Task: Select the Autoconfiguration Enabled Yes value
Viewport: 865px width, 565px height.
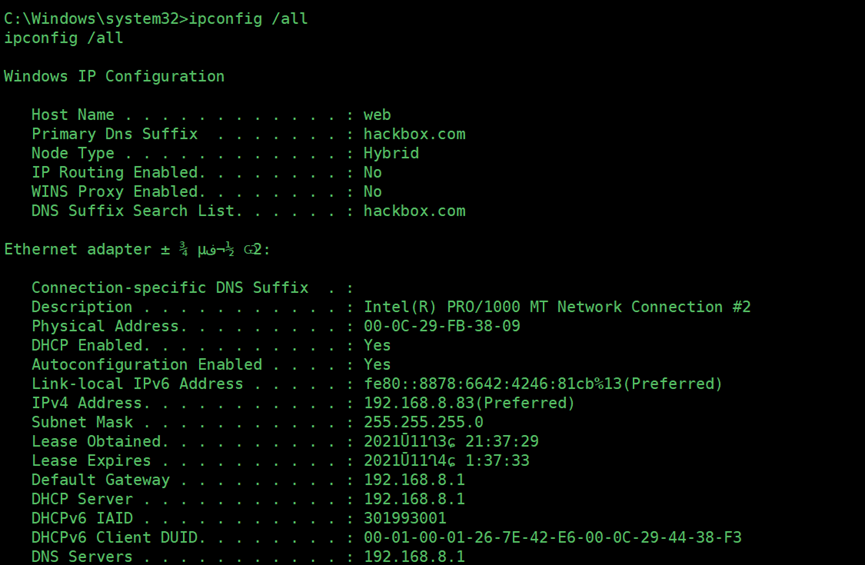Action: tap(377, 365)
